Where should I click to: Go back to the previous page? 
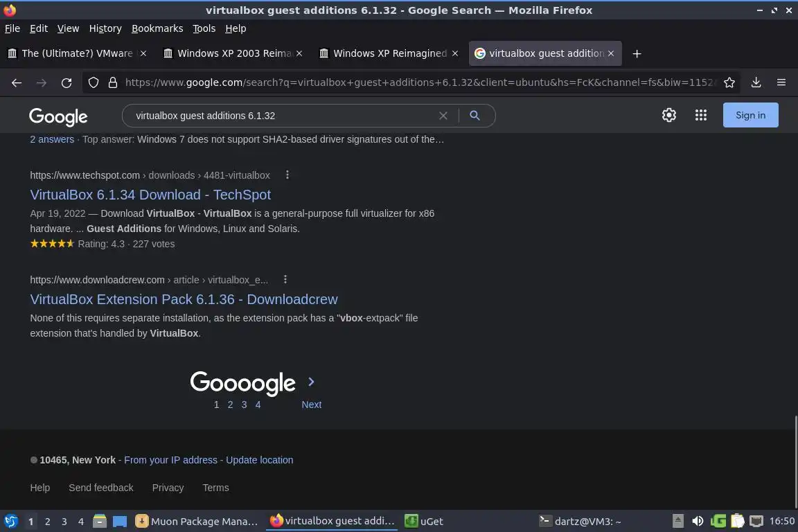[x=17, y=82]
